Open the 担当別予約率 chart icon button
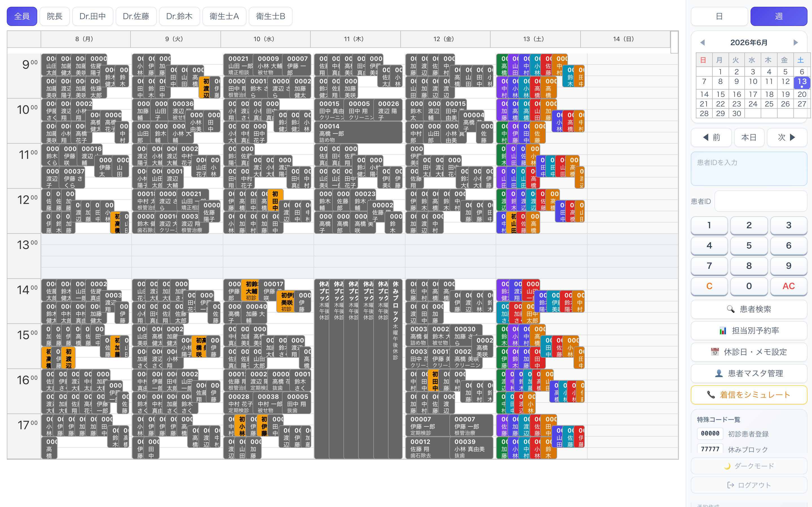Screen dimensions: 812x507 click(x=749, y=330)
